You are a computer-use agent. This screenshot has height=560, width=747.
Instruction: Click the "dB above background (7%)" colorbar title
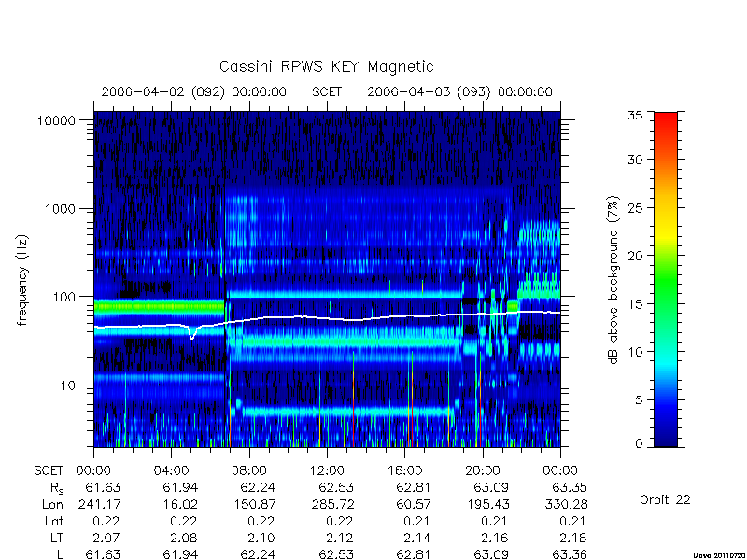pos(613,280)
